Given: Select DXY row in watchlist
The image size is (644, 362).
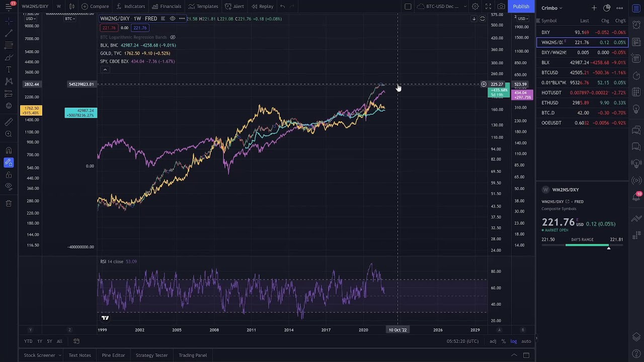Looking at the screenshot, I should point(583,32).
